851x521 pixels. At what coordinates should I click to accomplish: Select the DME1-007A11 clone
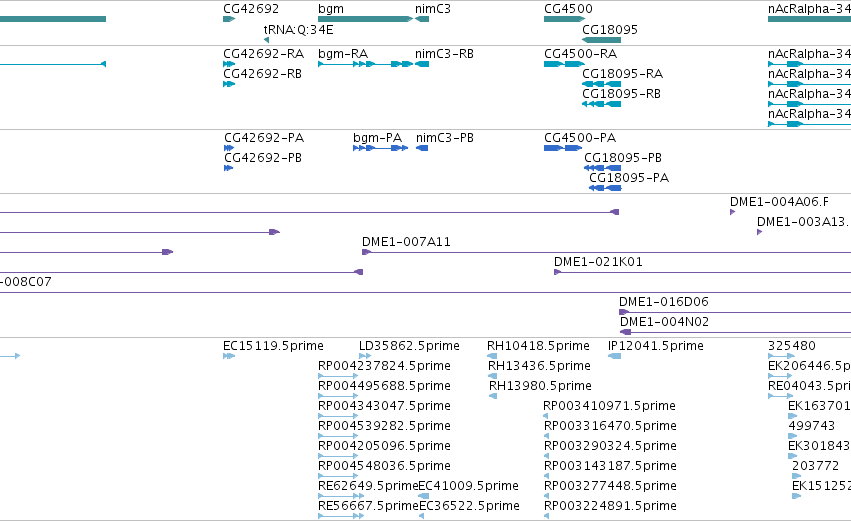click(x=606, y=252)
